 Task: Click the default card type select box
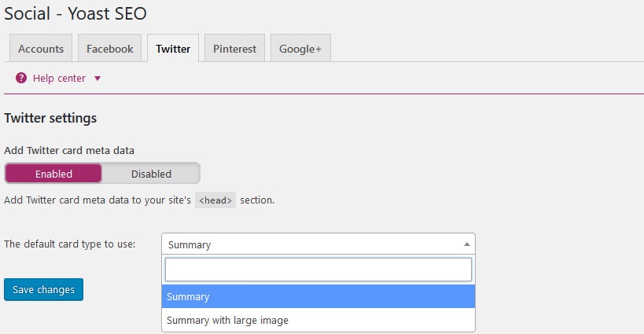318,244
